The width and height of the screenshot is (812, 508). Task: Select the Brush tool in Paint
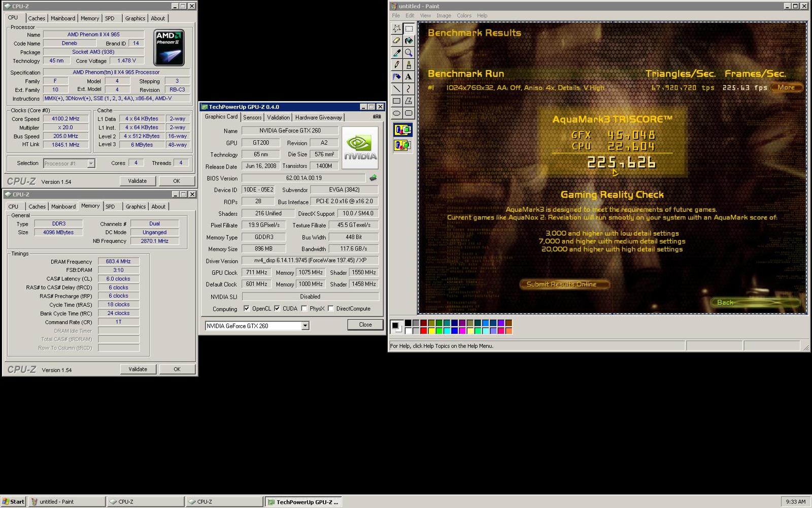point(409,65)
